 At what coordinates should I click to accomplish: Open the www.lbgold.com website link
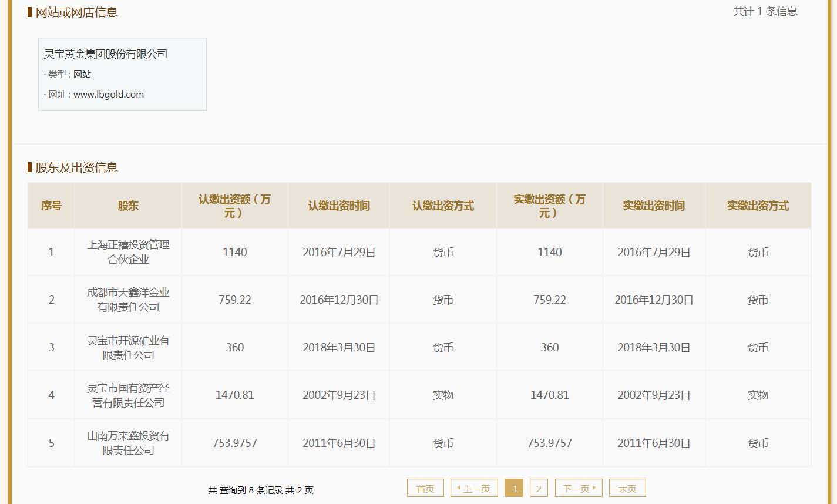[108, 94]
